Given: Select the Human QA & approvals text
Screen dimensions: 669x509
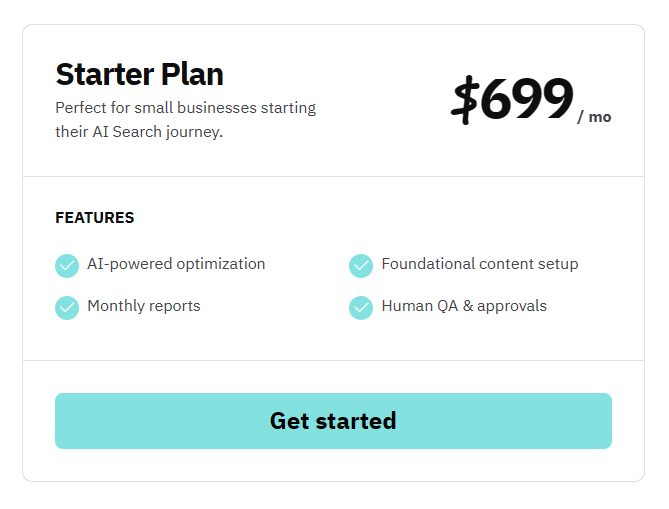Looking at the screenshot, I should coord(464,306).
